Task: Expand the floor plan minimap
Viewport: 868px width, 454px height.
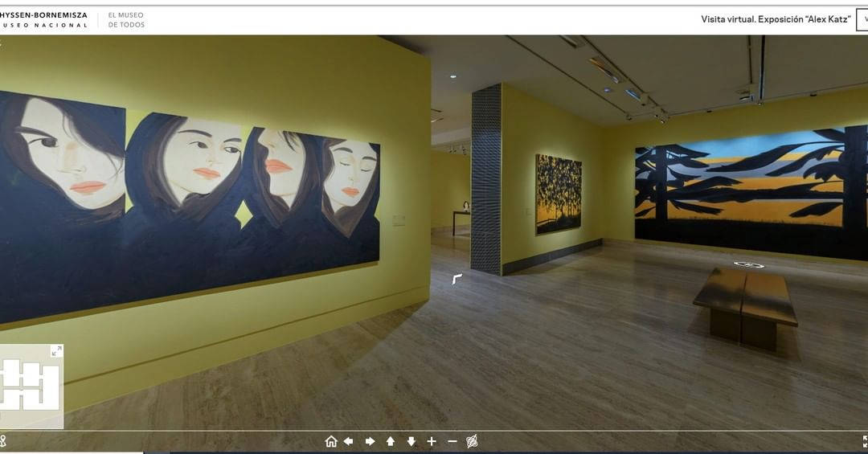Action: tap(56, 351)
